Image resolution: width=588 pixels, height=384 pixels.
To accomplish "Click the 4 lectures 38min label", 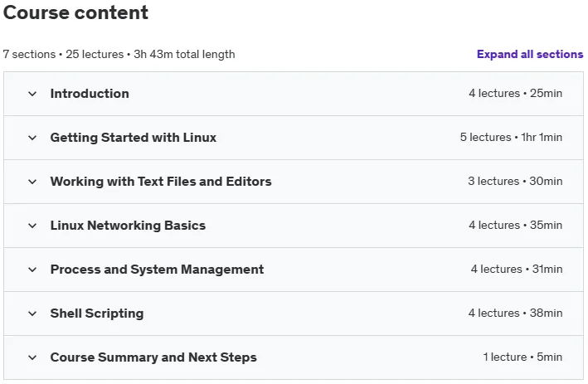I will (515, 314).
